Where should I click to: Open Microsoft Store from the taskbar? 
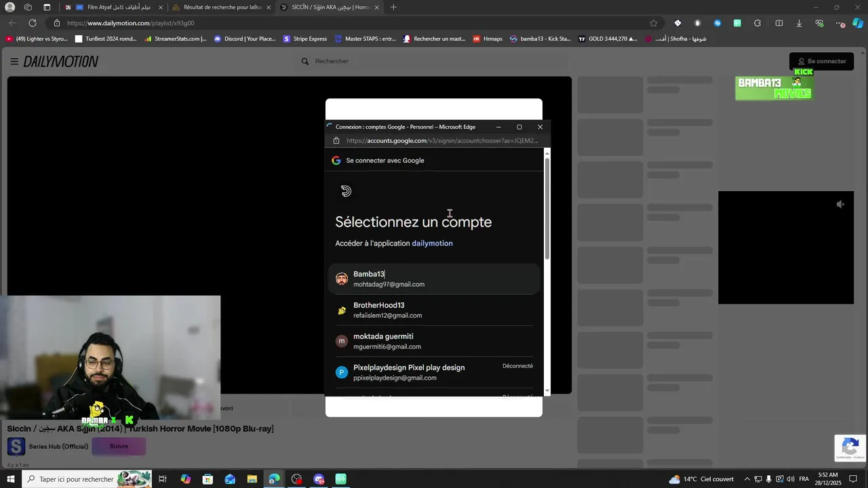coord(208,479)
